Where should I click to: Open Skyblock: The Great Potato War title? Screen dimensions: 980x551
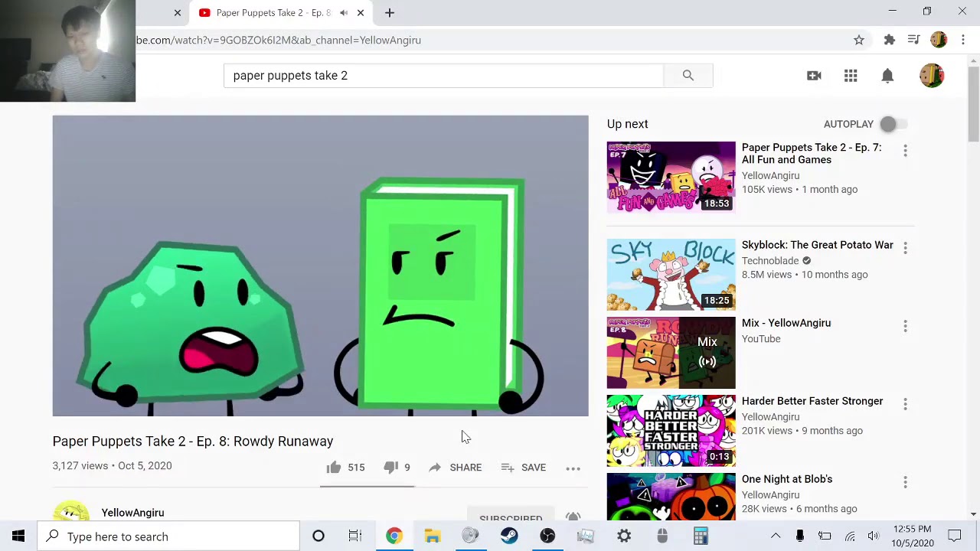click(818, 245)
